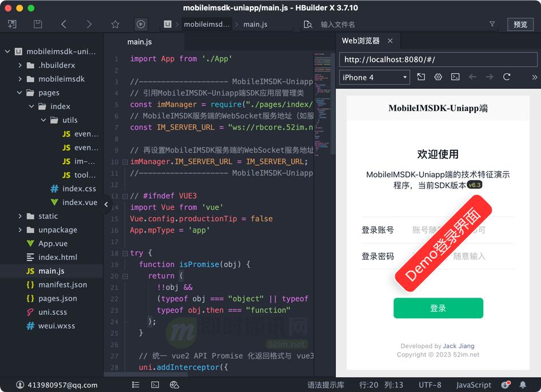
Task: Click the open-in-external-browser icon
Action: (421, 77)
